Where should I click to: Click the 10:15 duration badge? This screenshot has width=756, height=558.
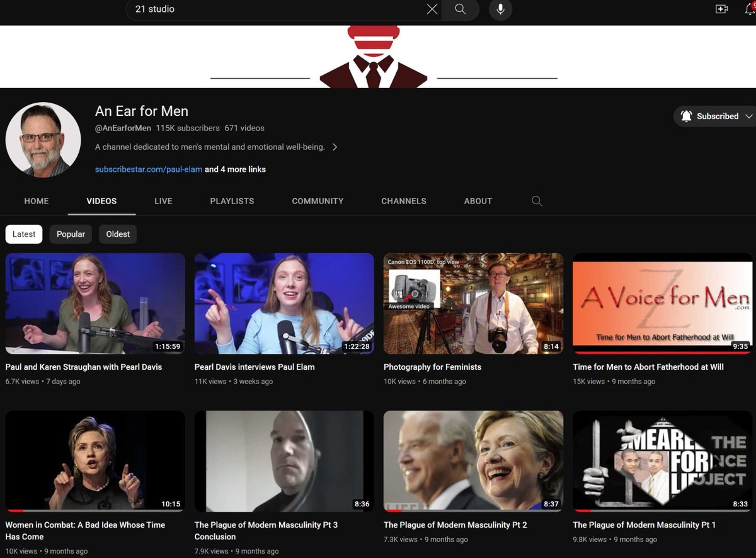pyautogui.click(x=171, y=504)
